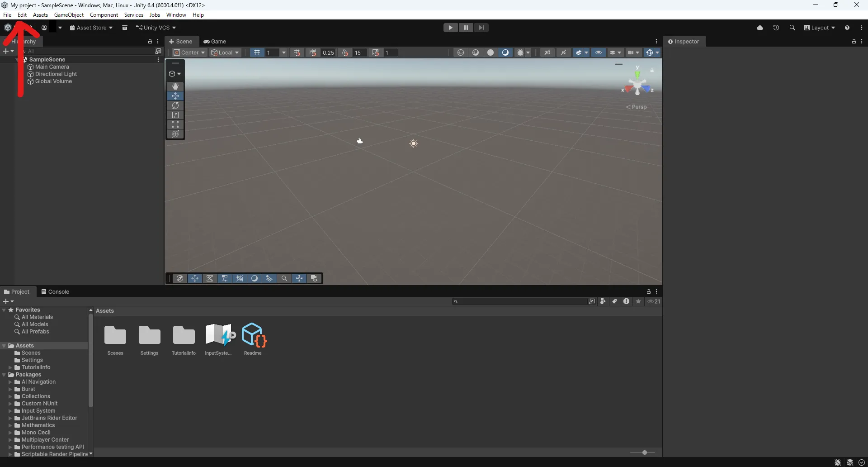This screenshot has width=868, height=467.
Task: Toggle the scene visibility eye icon
Action: tap(599, 52)
